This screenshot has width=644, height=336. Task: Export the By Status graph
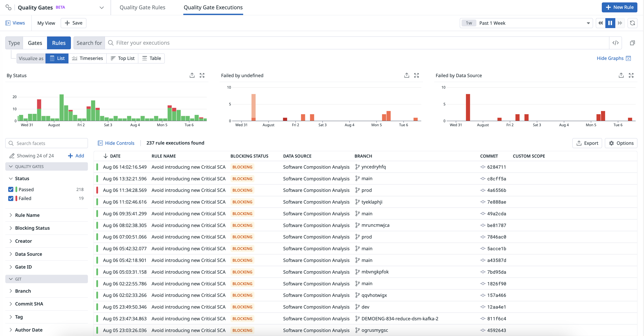tap(192, 75)
